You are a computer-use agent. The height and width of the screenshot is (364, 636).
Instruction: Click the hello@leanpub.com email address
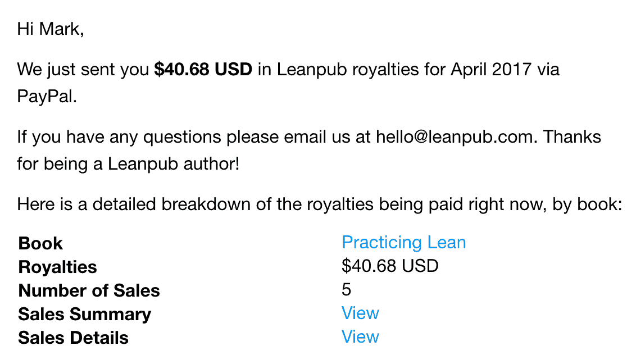(x=454, y=137)
